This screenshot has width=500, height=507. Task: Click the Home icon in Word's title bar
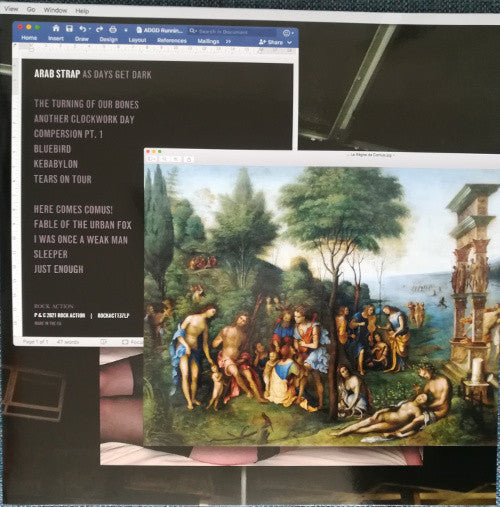tap(56, 28)
